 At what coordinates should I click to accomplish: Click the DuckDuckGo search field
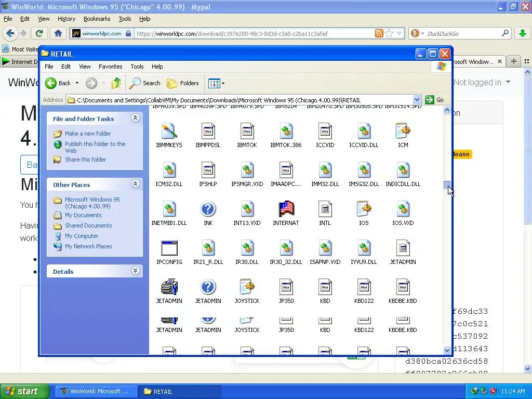[463, 33]
